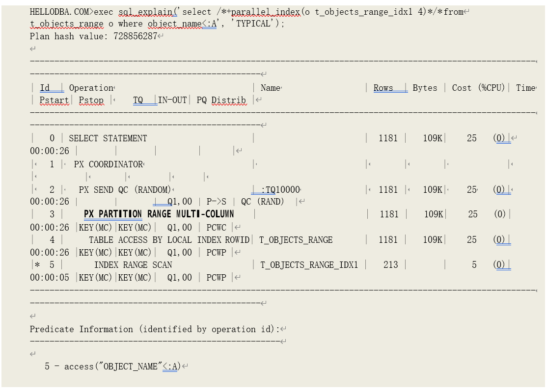Screen dimensions: 547x392
Task: Click the underlined Rows column header
Action: [x=383, y=88]
